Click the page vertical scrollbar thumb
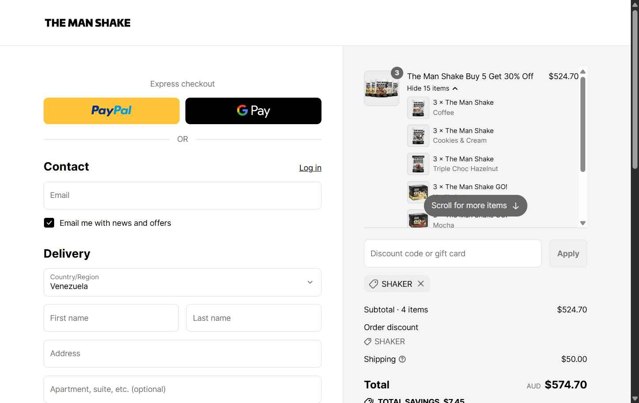The height and width of the screenshot is (403, 639). pos(635,89)
